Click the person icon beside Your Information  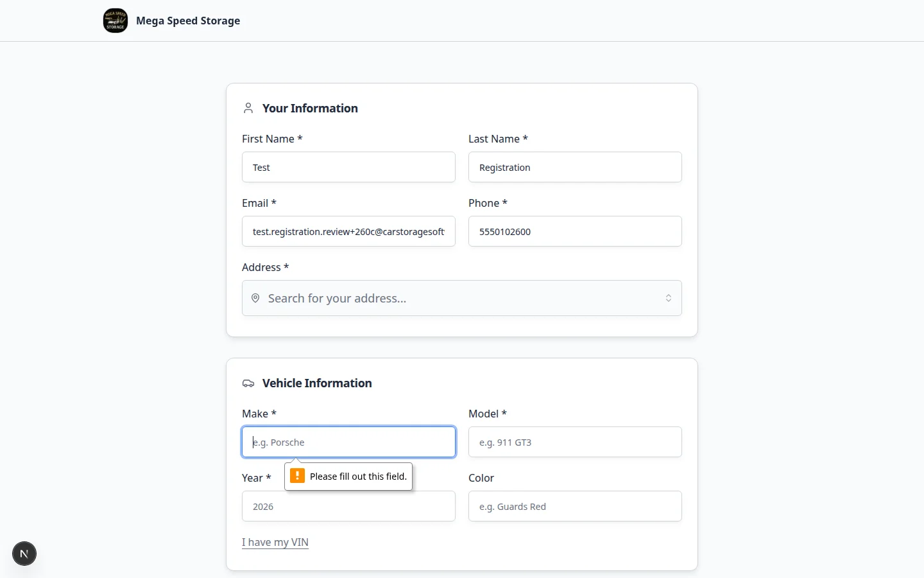click(248, 108)
